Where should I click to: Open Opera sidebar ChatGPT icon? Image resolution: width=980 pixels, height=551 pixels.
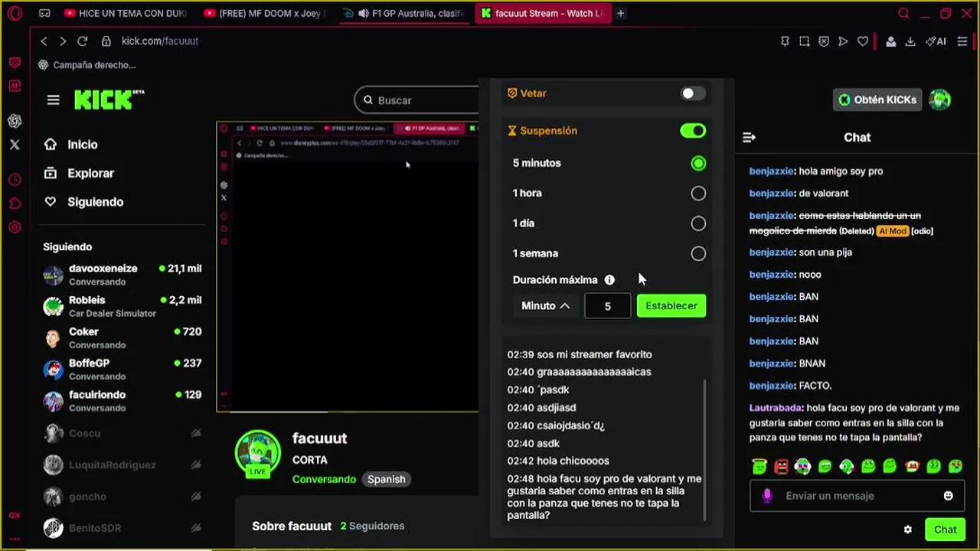click(15, 121)
